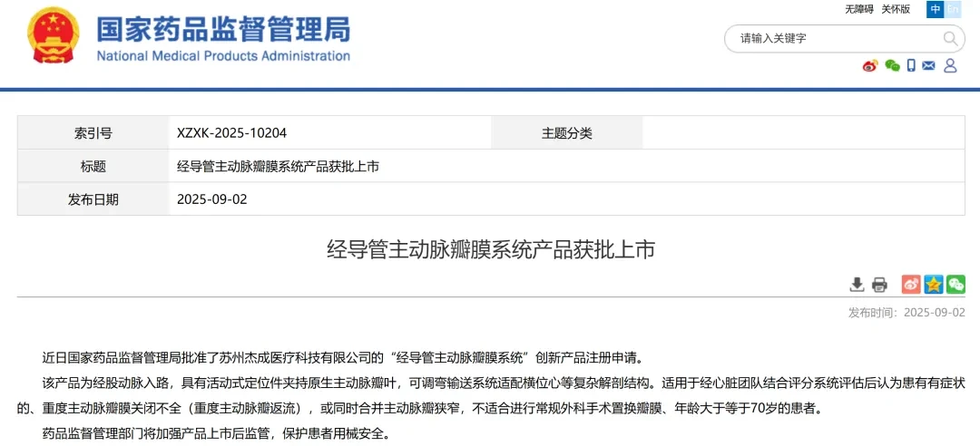Print the article with the printer icon

(879, 285)
